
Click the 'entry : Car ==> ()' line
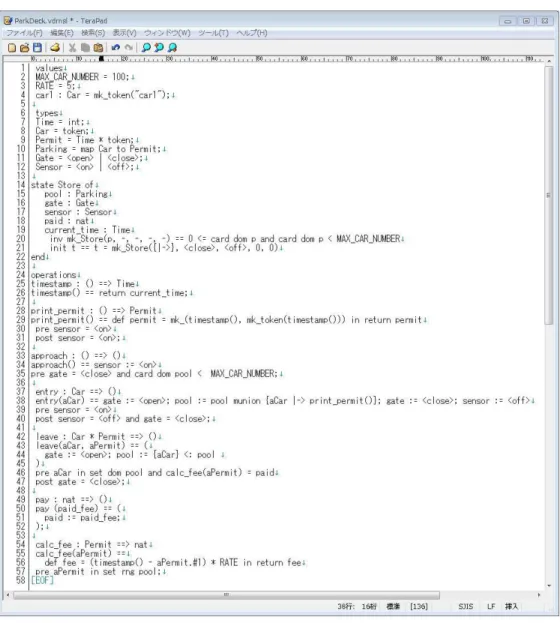pos(78,391)
